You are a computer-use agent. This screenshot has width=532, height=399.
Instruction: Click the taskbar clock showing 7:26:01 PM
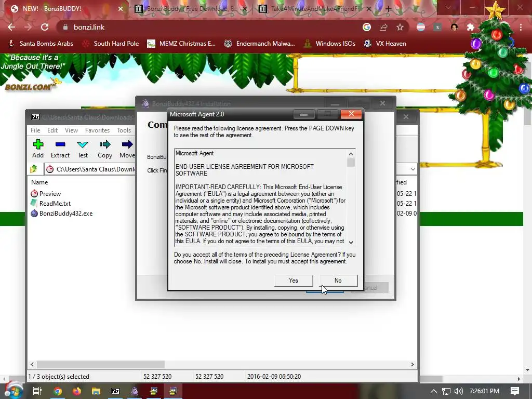click(485, 391)
